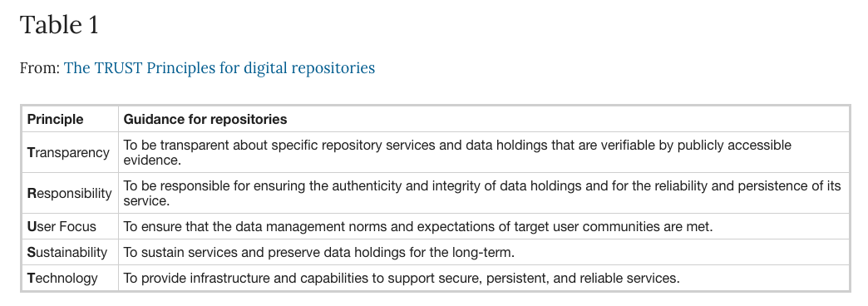Click the bold U in User Focus
The height and width of the screenshot is (306, 868).
pyautogui.click(x=32, y=226)
